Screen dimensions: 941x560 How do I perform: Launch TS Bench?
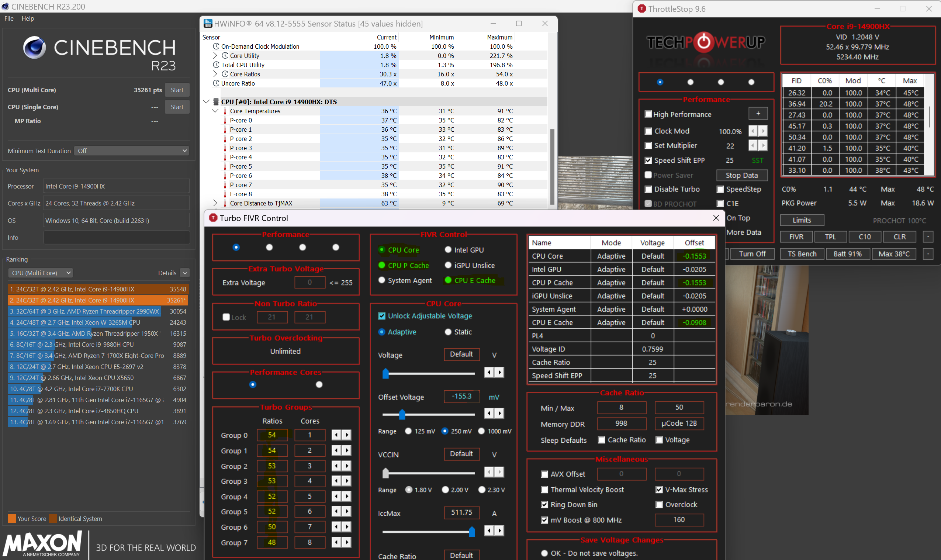[x=802, y=253]
